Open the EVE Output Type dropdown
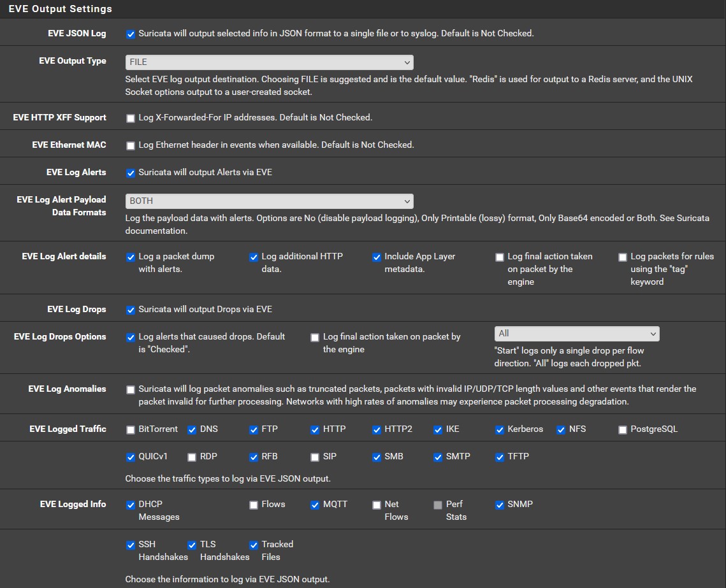Image resolution: width=726 pixels, height=588 pixels. tap(269, 62)
